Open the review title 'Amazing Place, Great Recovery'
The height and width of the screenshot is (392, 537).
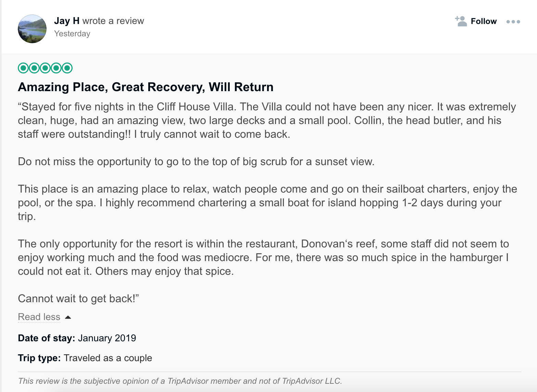coord(146,87)
